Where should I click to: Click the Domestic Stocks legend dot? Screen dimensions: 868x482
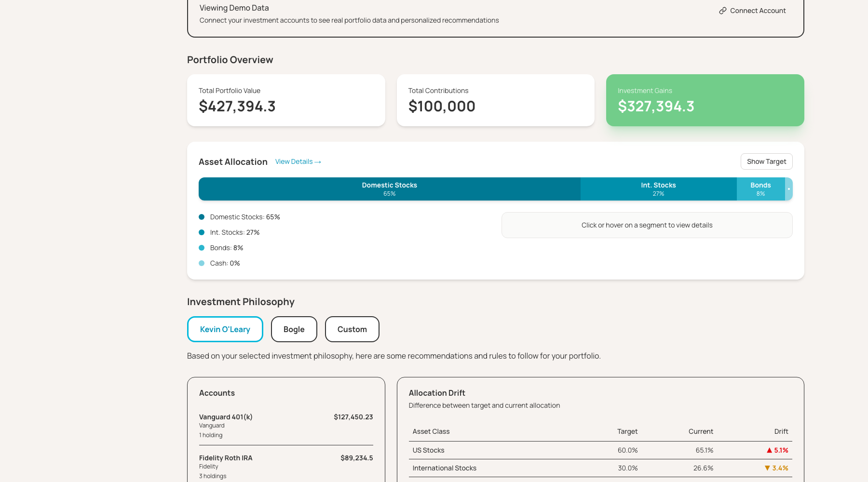coord(202,217)
